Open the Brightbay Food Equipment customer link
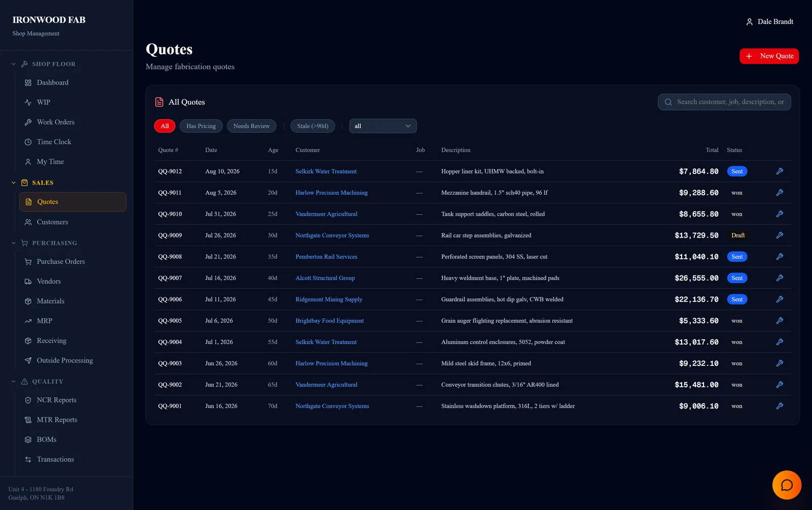The image size is (812, 510). pyautogui.click(x=329, y=321)
